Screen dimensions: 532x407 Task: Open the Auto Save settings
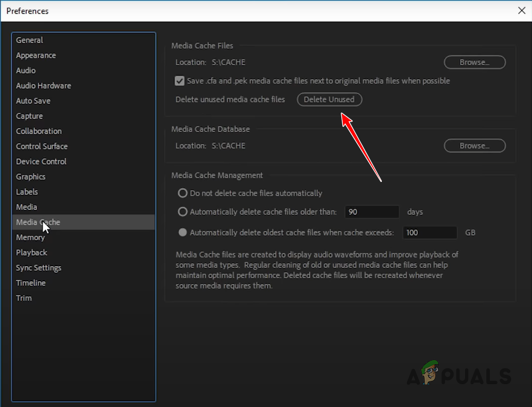coord(33,101)
